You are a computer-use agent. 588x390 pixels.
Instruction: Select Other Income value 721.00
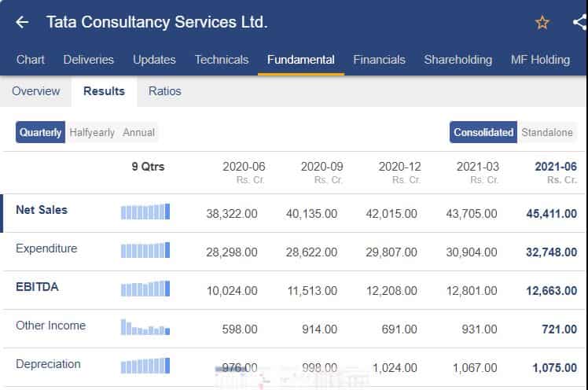pos(560,329)
